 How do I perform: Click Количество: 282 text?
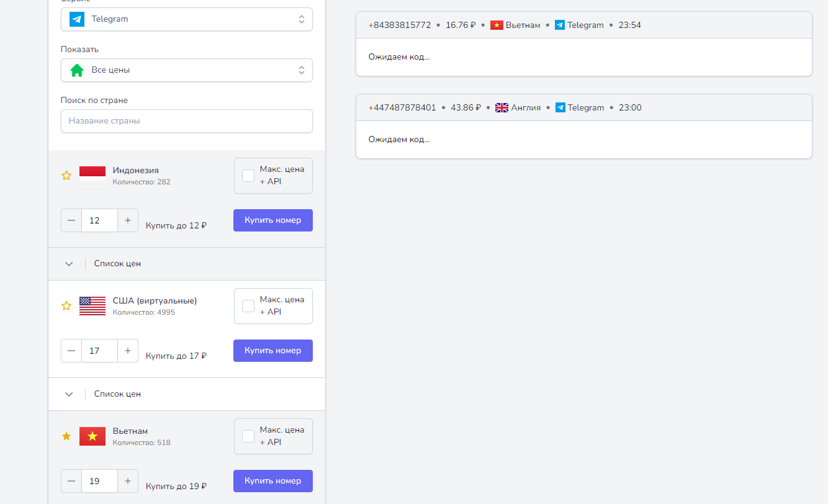tap(142, 182)
